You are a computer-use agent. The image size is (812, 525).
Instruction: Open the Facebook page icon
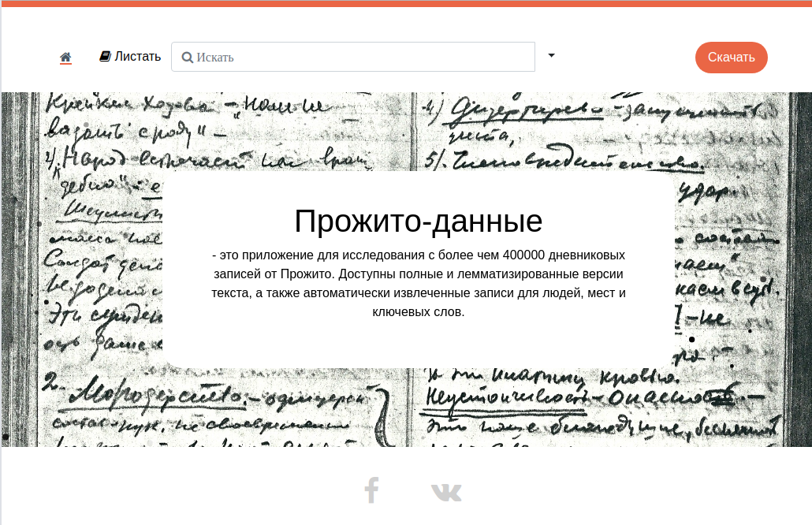371,490
